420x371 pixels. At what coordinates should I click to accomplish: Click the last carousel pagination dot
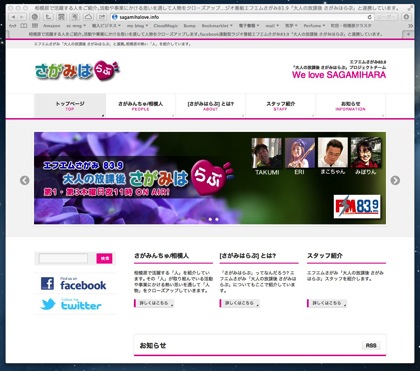pos(217,219)
